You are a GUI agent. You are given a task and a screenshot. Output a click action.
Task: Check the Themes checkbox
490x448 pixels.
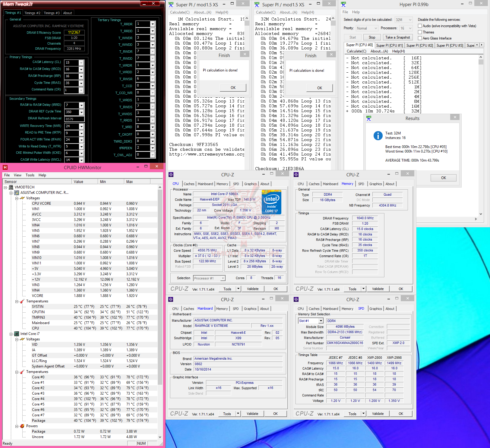point(420,32)
